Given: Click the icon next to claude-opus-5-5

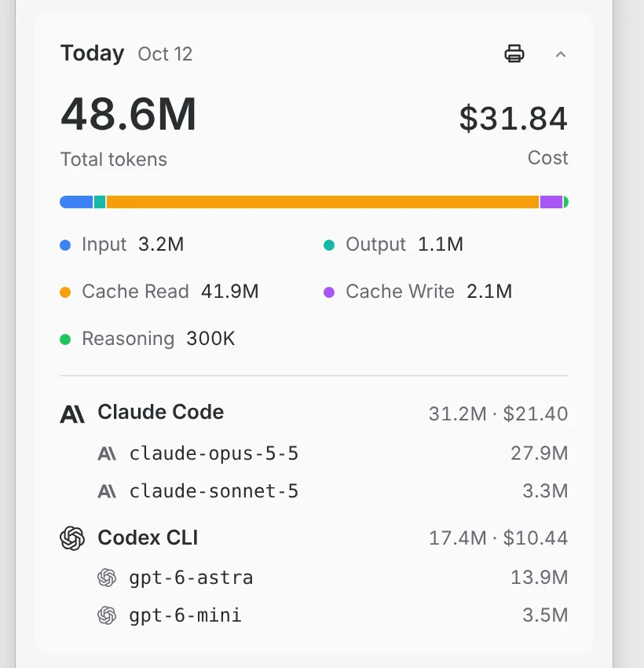Looking at the screenshot, I should pos(107,453).
